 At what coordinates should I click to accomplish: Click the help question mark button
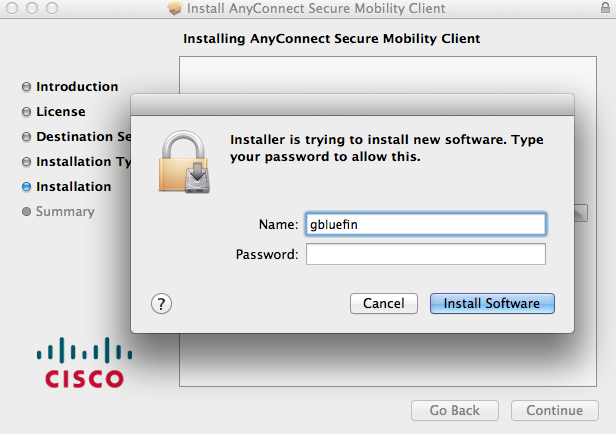click(x=161, y=304)
